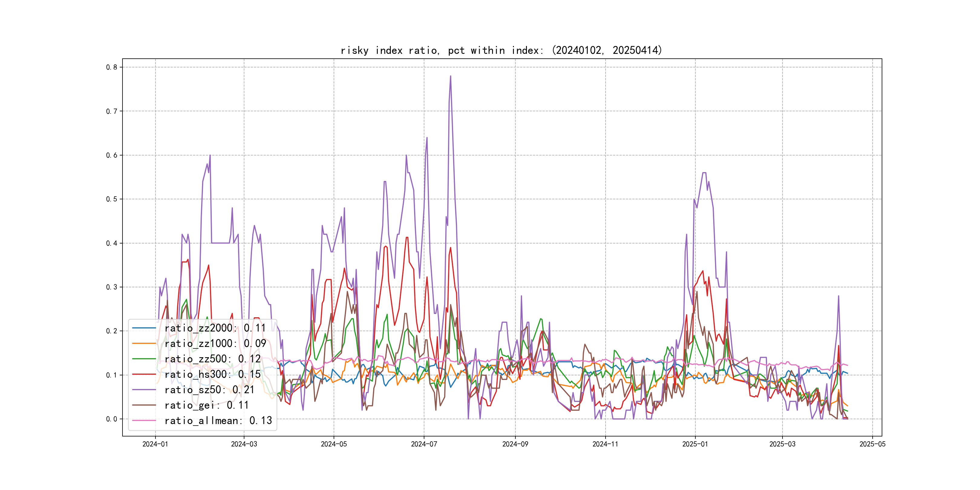
Task: Click the 2024-01 x-axis tick label
Action: (x=155, y=444)
